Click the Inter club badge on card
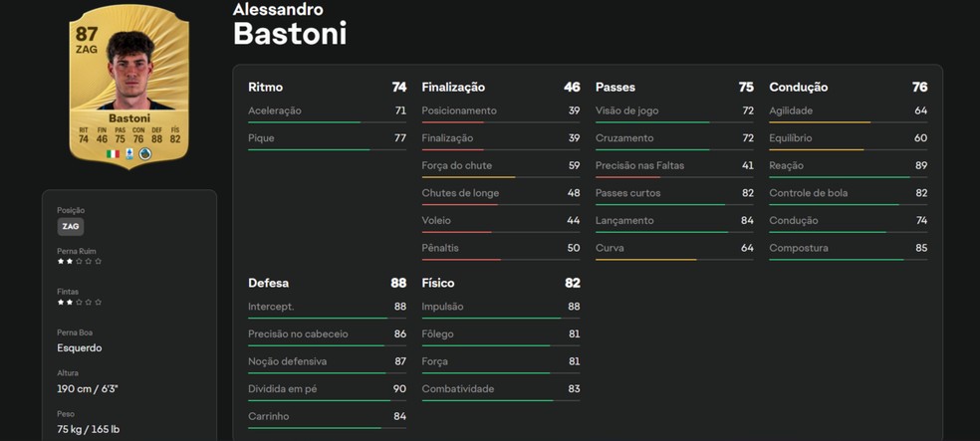Viewport: 980px width, 441px height. [x=145, y=153]
